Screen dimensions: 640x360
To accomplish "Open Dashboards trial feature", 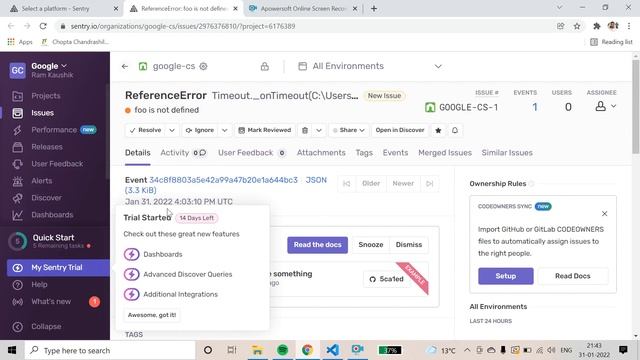I will pyautogui.click(x=162, y=254).
